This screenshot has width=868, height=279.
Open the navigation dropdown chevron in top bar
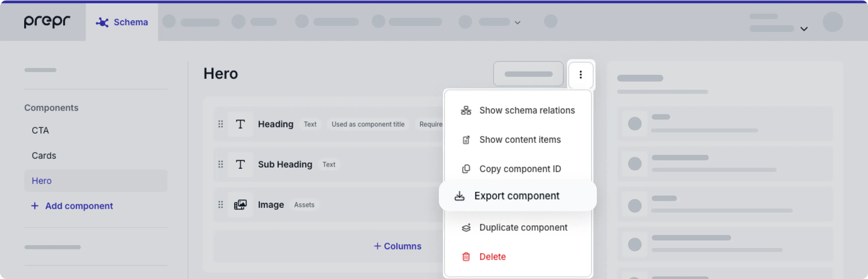click(518, 23)
